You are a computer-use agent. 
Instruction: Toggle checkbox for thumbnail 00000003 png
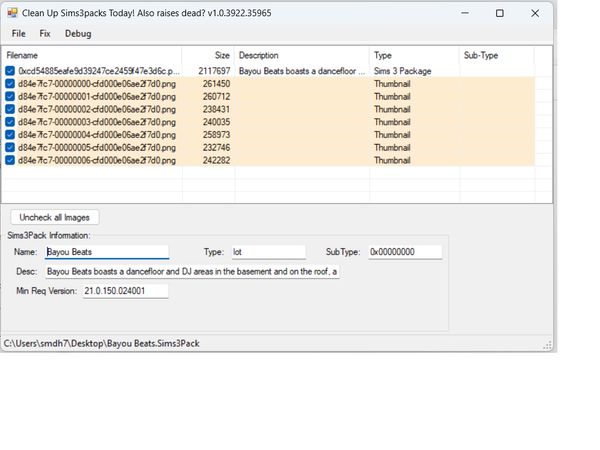tap(10, 122)
